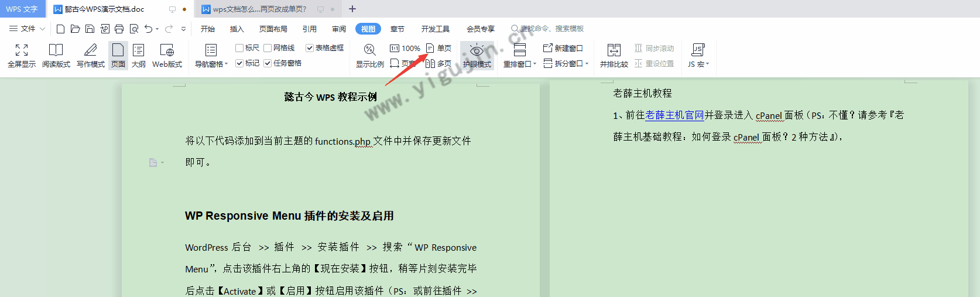The image size is (980, 297).
Task: Open the split window dropdown (拆分窗口)
Action: (566, 63)
